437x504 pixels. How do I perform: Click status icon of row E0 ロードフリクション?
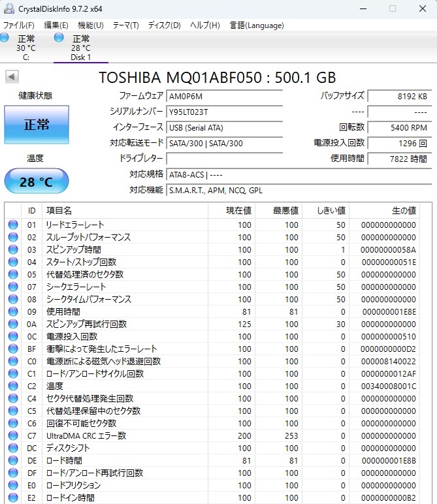tap(13, 485)
